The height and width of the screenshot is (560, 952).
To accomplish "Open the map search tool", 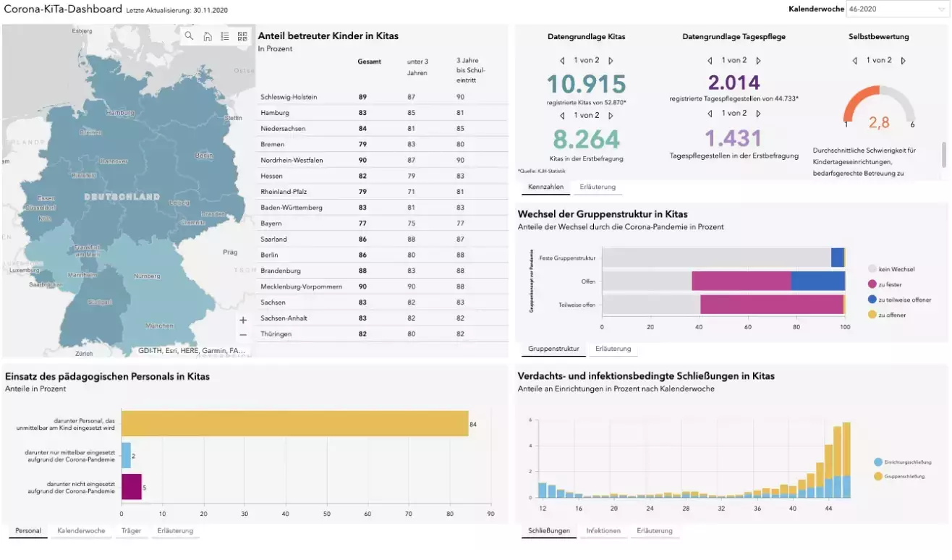I will pyautogui.click(x=189, y=35).
